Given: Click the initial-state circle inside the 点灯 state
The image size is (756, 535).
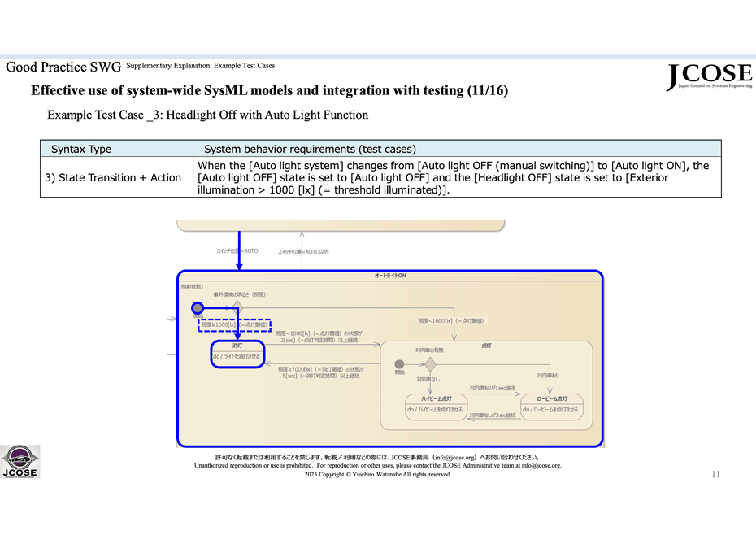Looking at the screenshot, I should [x=399, y=364].
